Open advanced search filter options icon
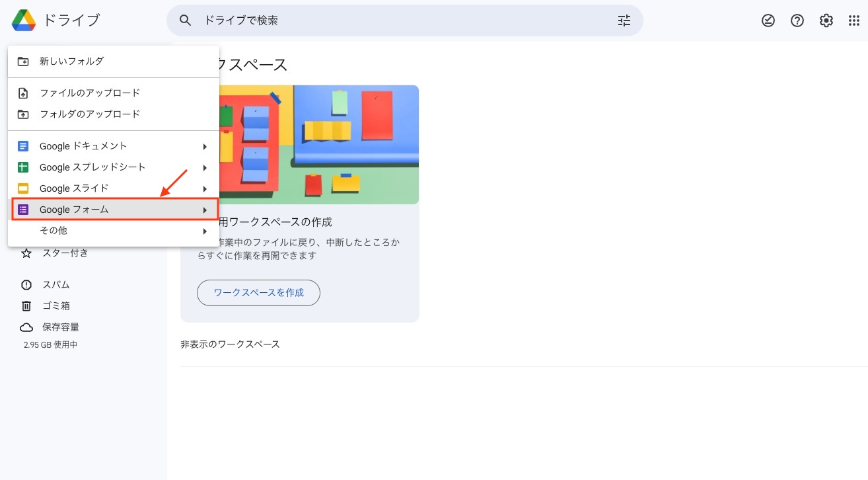 point(624,20)
